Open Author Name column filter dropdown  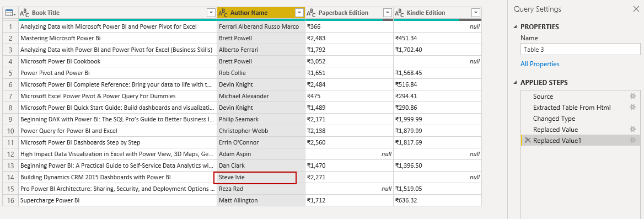click(x=299, y=13)
